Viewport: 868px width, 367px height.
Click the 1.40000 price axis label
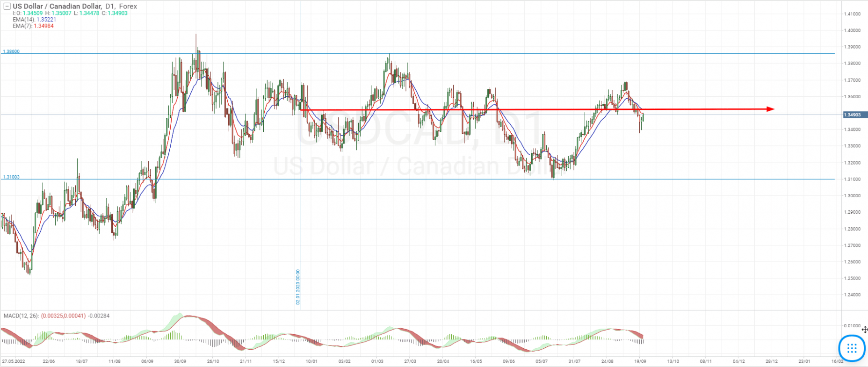click(852, 30)
